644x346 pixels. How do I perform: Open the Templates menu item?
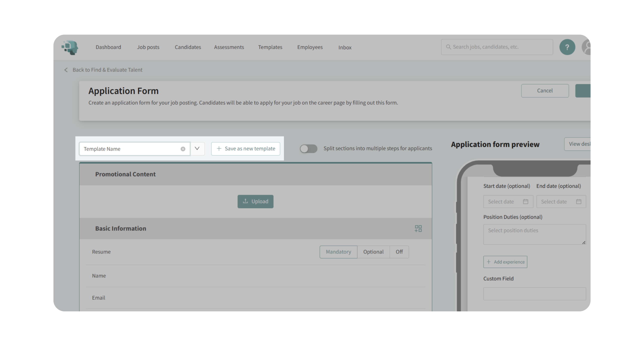pos(270,47)
